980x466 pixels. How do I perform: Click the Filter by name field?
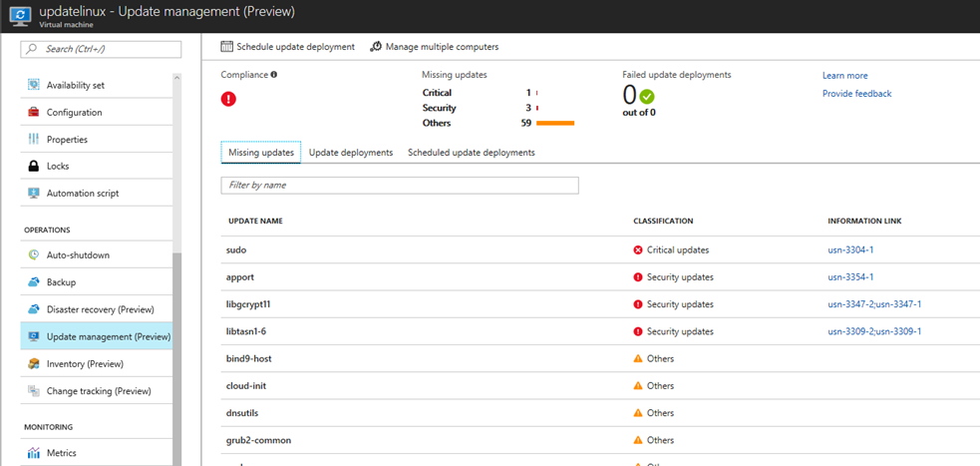pyautogui.click(x=399, y=186)
